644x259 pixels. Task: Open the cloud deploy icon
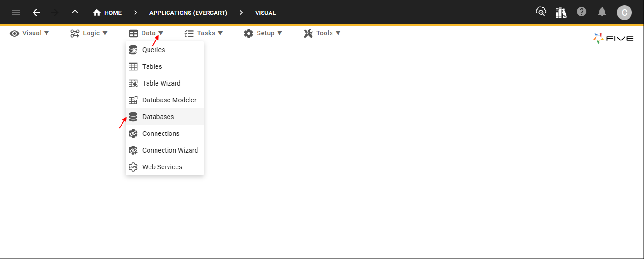[x=541, y=12]
